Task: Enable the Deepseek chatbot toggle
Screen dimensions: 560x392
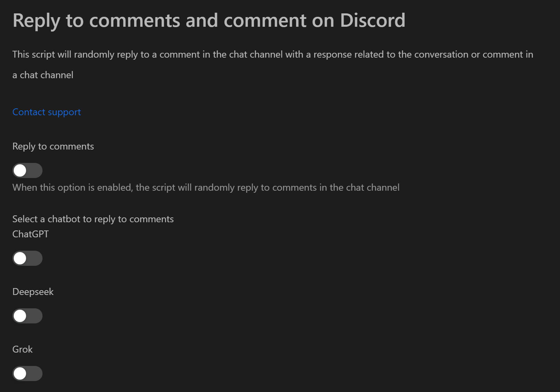Action: [27, 316]
